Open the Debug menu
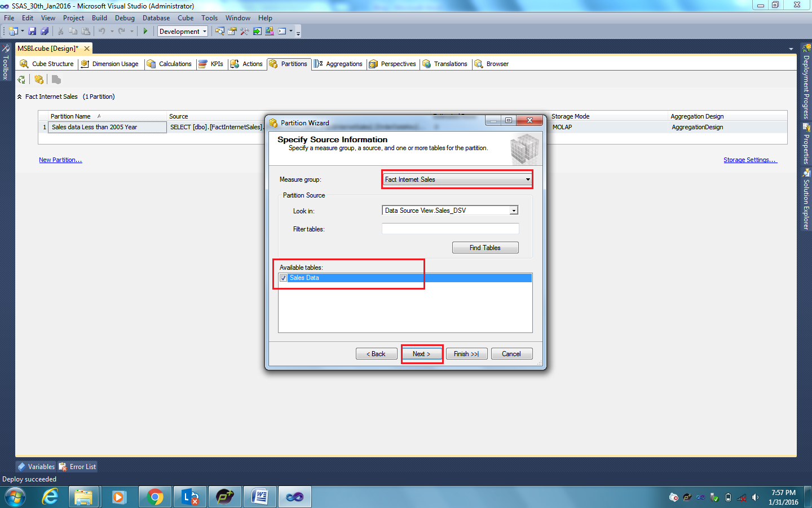Image resolution: width=812 pixels, height=508 pixels. click(x=125, y=18)
